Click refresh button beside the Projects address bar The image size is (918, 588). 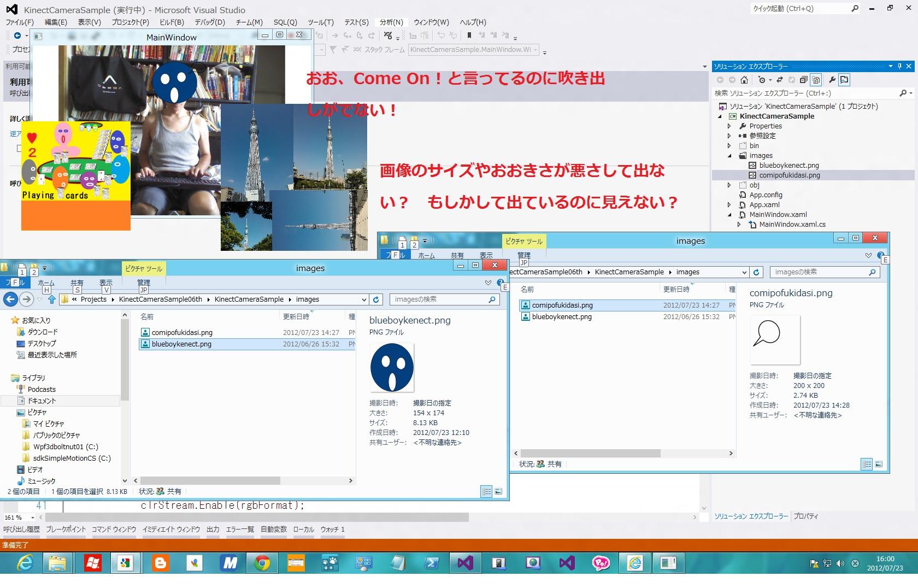click(x=376, y=299)
